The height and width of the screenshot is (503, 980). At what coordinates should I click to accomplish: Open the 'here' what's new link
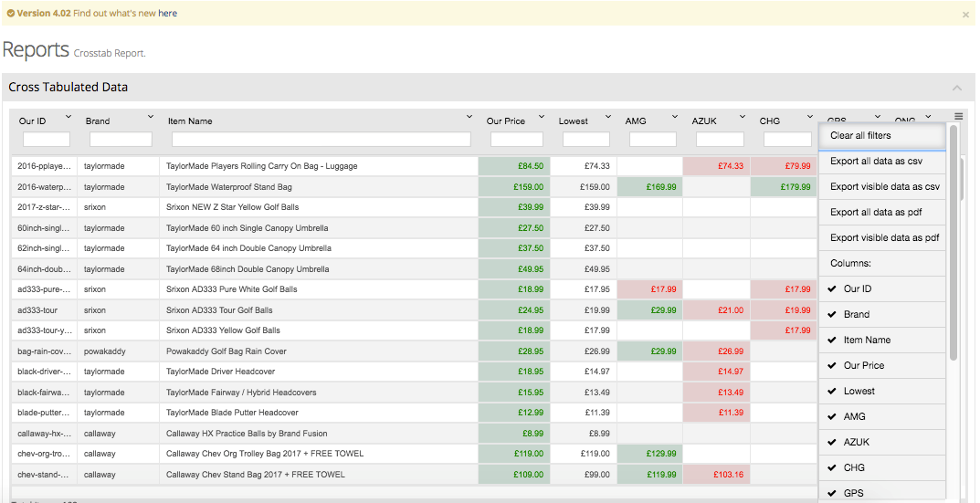(168, 14)
